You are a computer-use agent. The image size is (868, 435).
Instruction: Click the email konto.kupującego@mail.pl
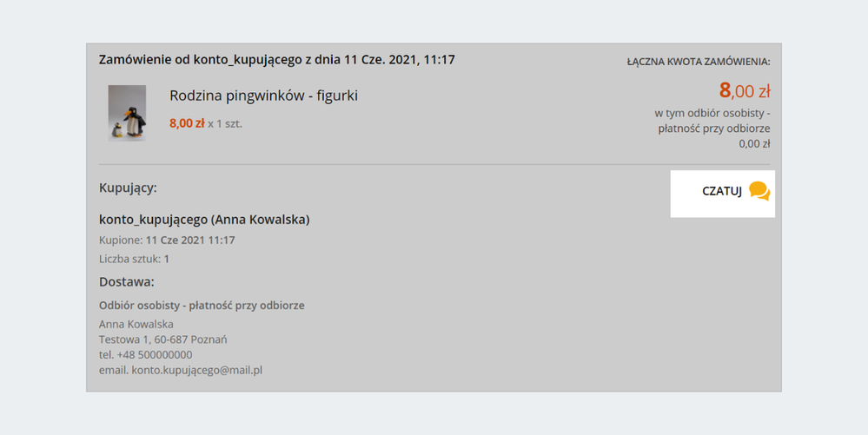(196, 370)
